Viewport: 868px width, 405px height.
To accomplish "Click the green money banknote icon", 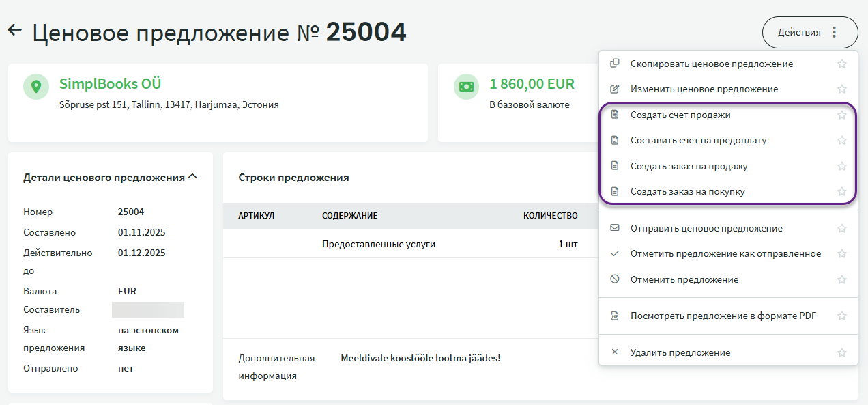I will (467, 87).
